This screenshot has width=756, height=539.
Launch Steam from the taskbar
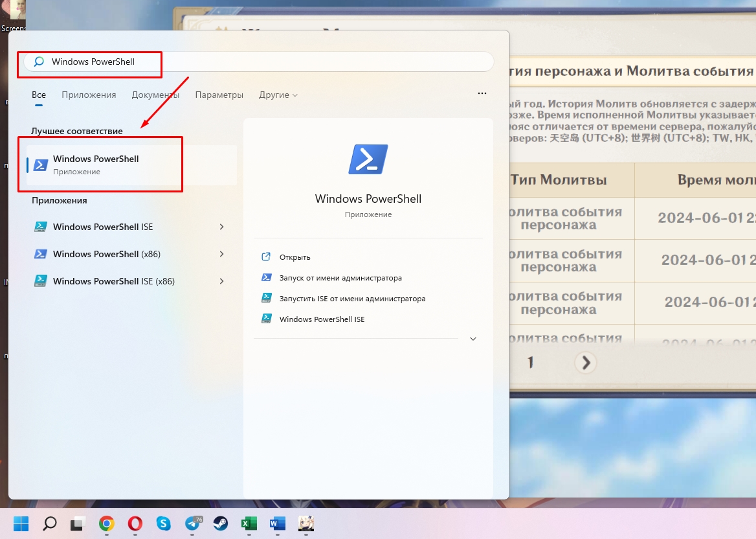(221, 523)
